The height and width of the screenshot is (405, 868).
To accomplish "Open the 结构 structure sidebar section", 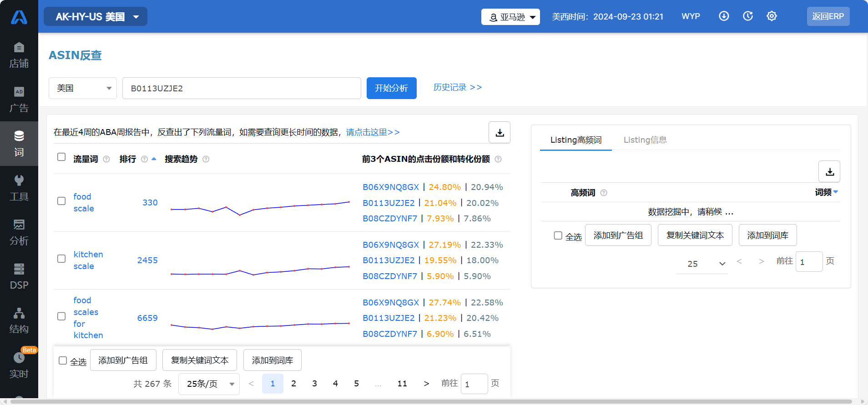I will coord(19,320).
